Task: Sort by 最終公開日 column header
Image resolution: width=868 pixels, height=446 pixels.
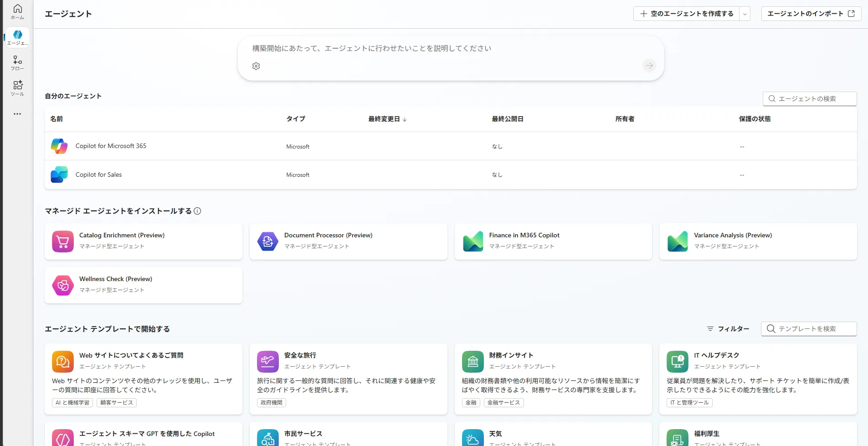Action: (508, 119)
